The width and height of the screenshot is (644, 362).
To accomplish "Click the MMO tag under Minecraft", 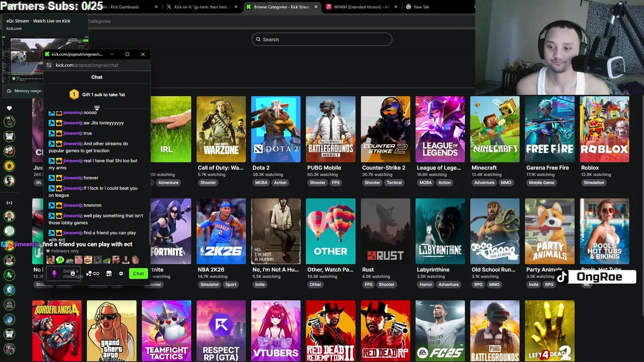I will [506, 183].
